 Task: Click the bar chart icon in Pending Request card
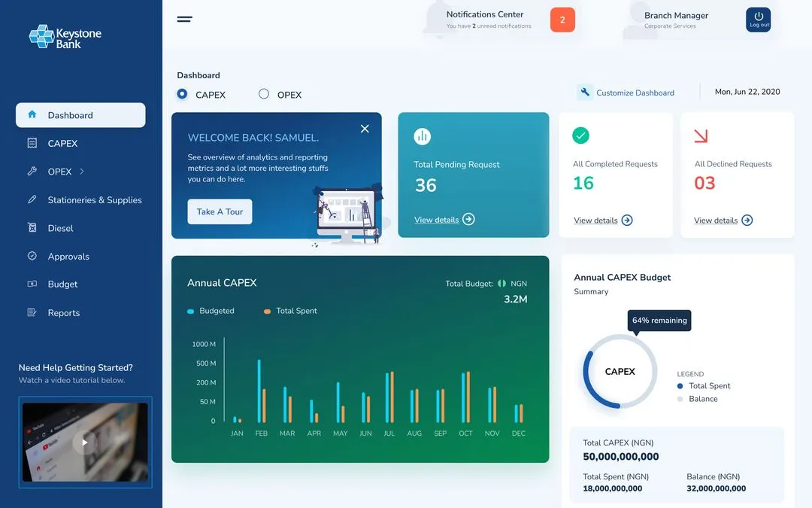coord(422,136)
